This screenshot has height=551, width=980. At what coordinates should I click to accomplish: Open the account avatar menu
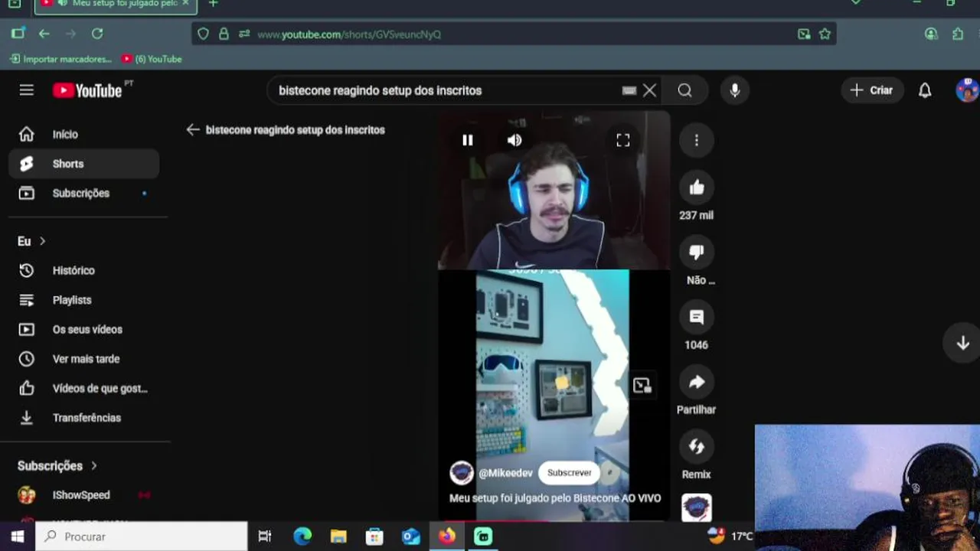click(967, 90)
